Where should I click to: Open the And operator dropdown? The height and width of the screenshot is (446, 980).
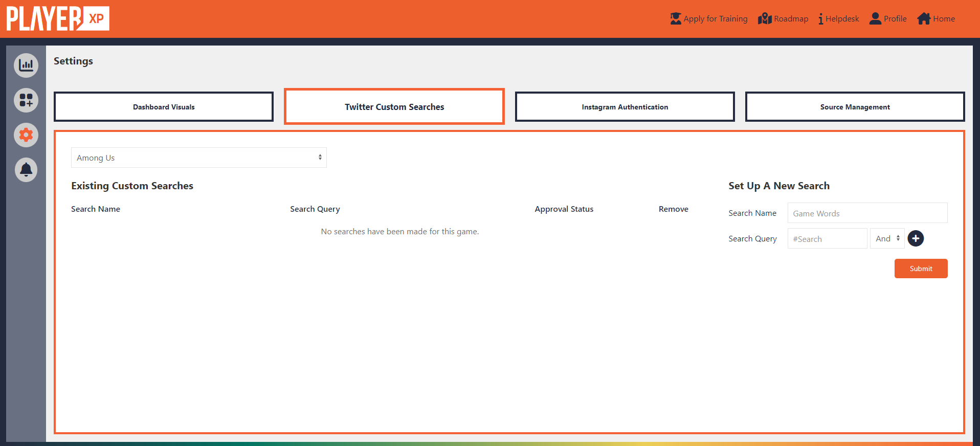click(887, 238)
